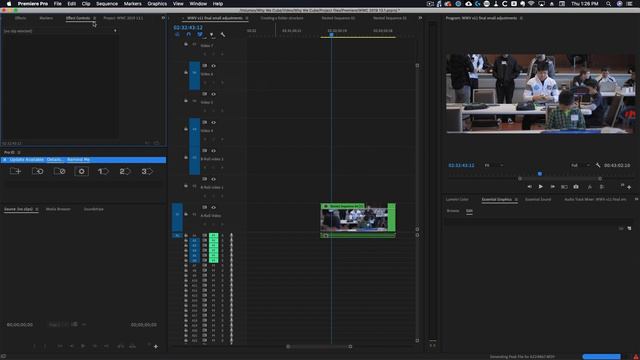
Task: Switch to Media Browser tab
Action: point(58,209)
